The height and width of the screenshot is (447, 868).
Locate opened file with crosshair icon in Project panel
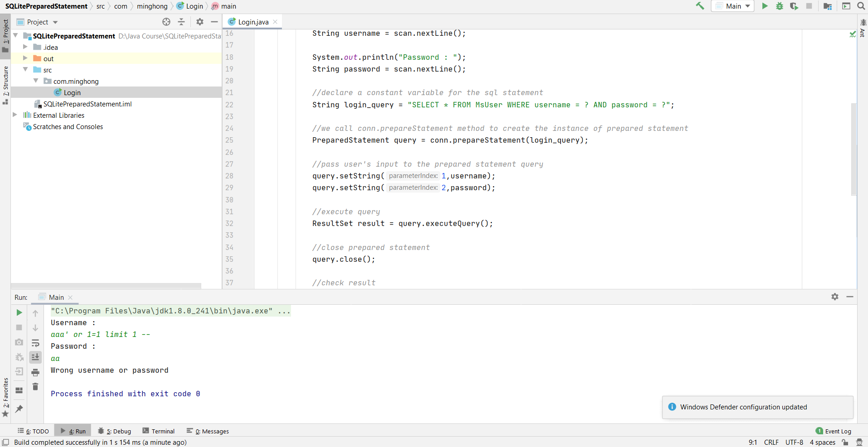point(166,22)
